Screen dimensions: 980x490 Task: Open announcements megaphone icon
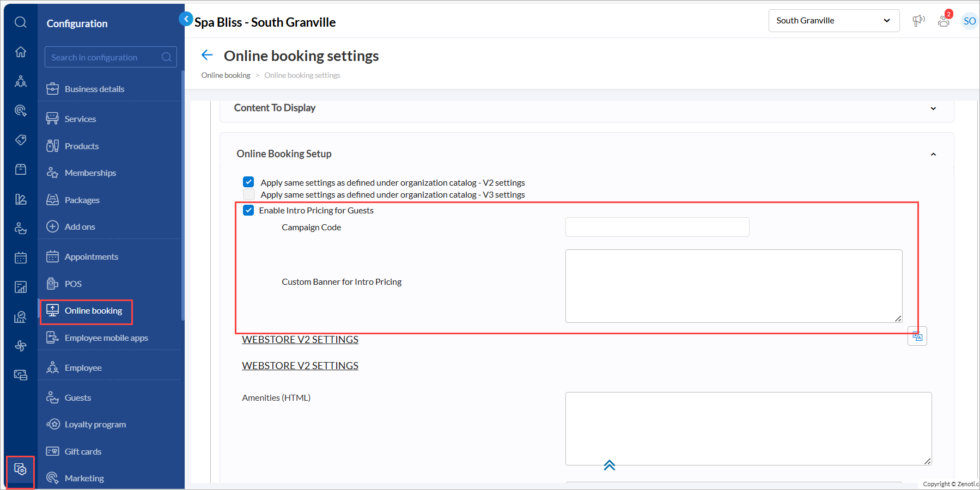pyautogui.click(x=918, y=21)
